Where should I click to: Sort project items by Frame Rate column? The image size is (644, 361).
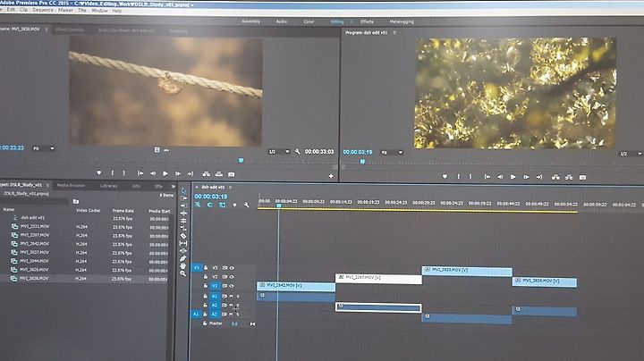[123, 211]
